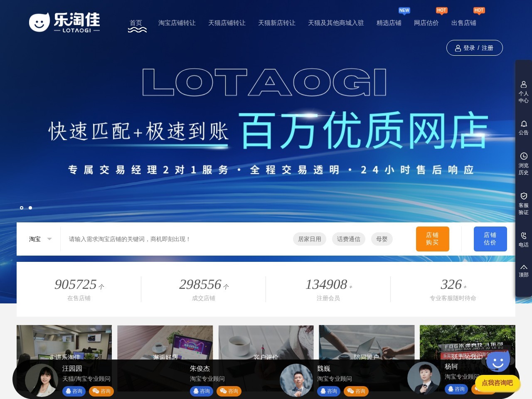Click the Lotaogi logo
Viewport: 532px width, 399px height.
64,22
